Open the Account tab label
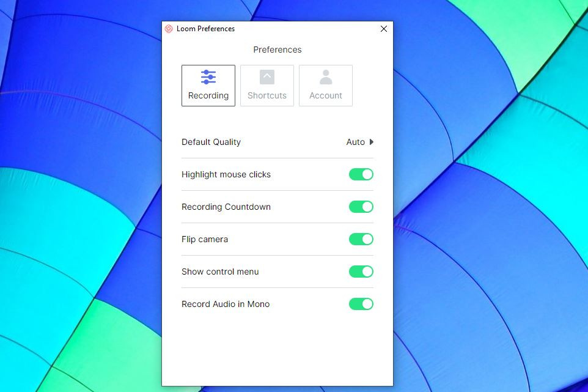588x392 pixels. (x=326, y=95)
